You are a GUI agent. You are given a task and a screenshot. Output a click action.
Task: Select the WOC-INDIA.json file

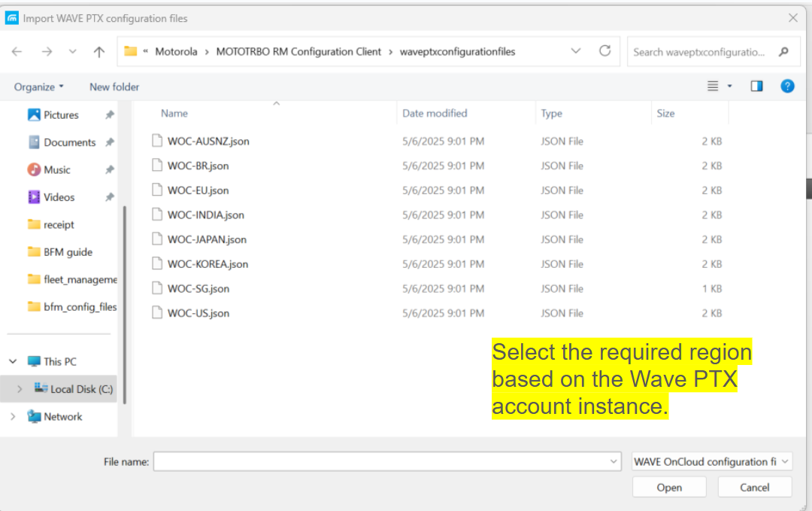[x=205, y=214]
